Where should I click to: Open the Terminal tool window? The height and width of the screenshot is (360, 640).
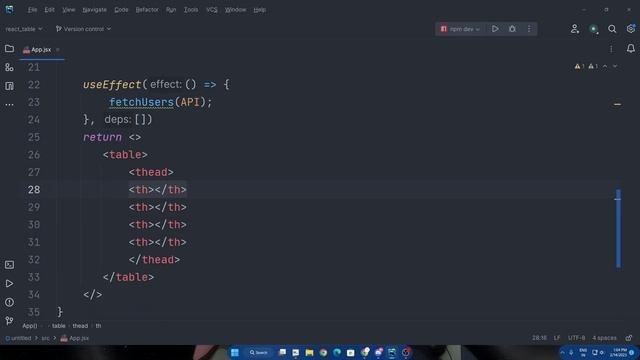pos(9,265)
